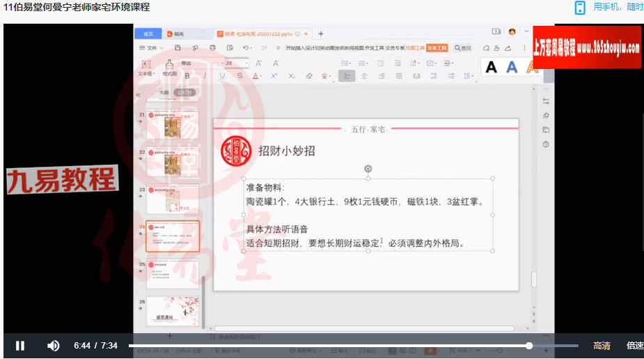Open the 文本工具 ribbon tab
The height and width of the screenshot is (359, 644).
click(437, 48)
